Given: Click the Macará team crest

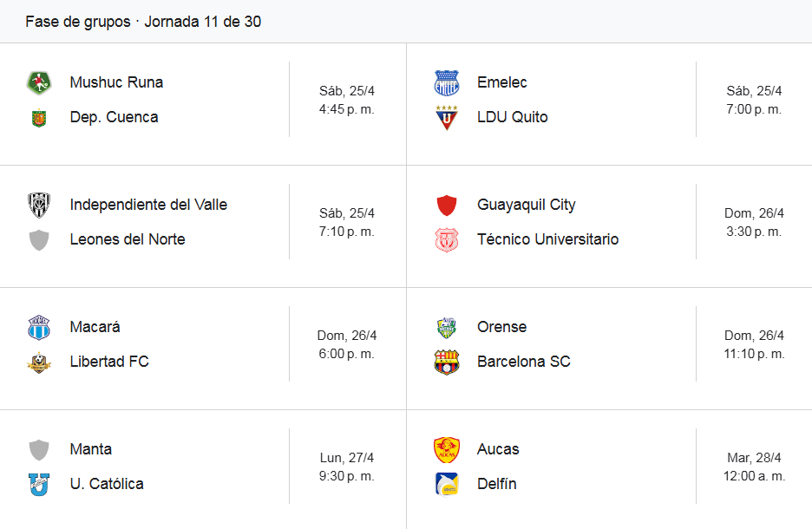Looking at the screenshot, I should (x=39, y=327).
